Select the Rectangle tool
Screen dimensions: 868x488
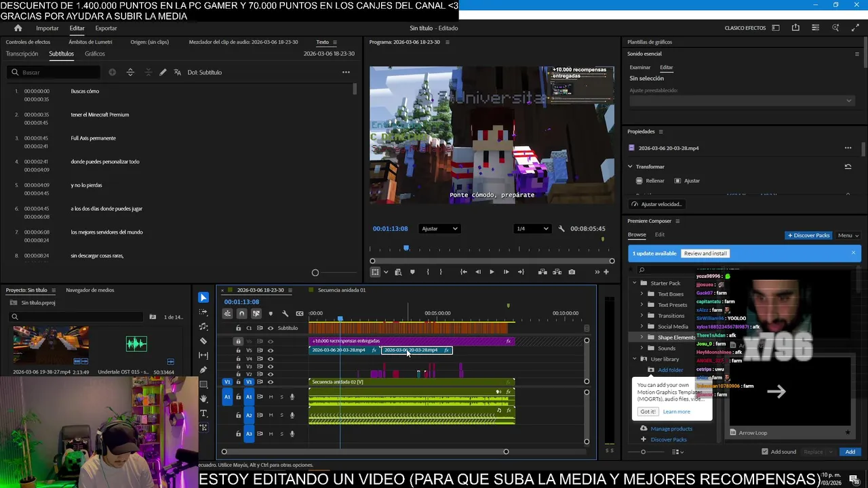203,384
